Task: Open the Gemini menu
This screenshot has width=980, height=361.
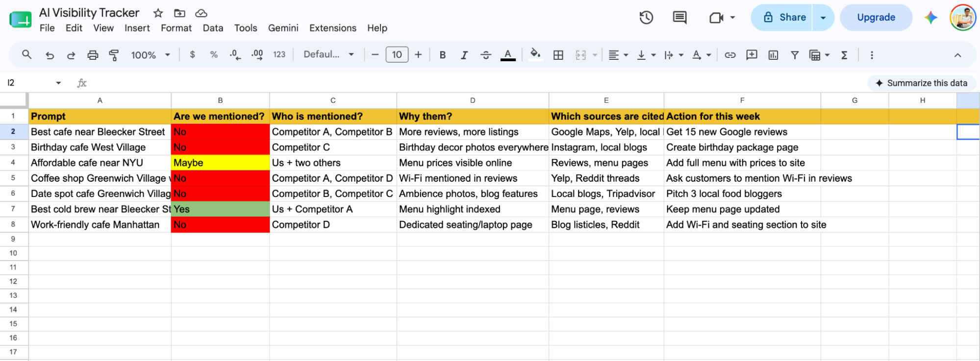Action: (283, 28)
